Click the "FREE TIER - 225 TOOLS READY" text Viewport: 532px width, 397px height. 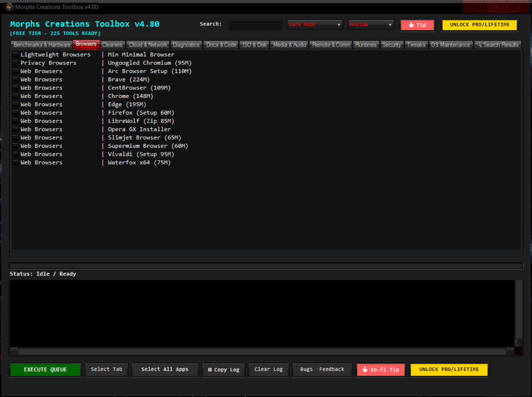(x=55, y=34)
